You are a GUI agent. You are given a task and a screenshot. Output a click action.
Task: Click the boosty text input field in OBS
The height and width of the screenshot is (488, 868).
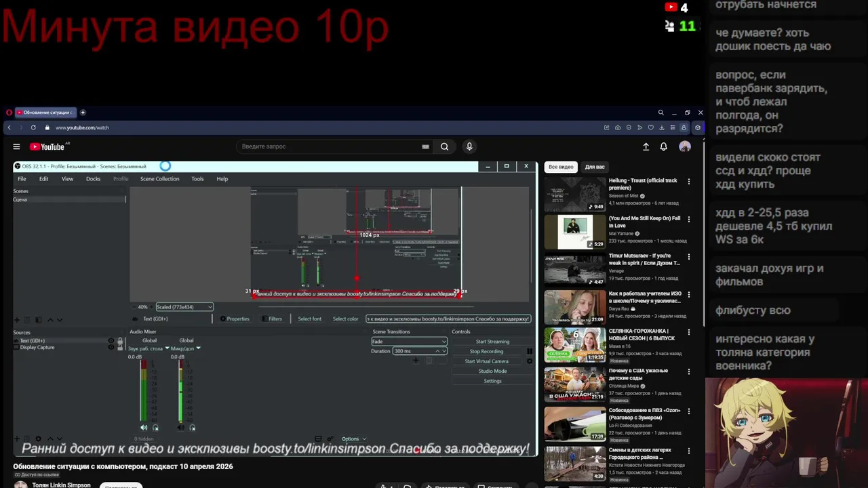tap(448, 319)
